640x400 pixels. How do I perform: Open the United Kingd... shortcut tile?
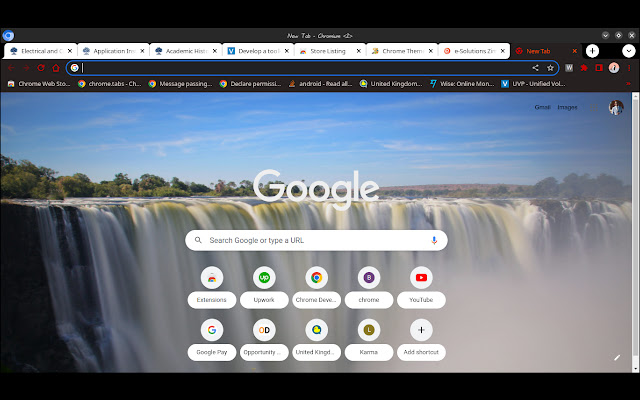click(316, 340)
